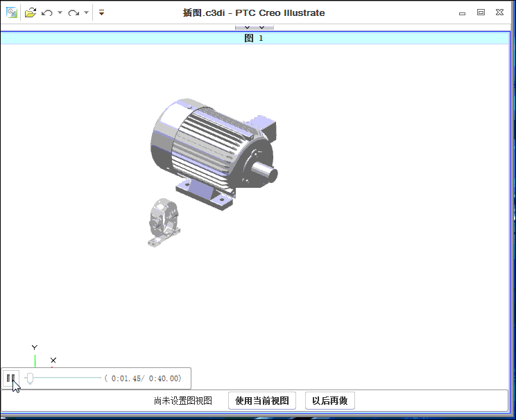Click the animation timeline slider handle
The height and width of the screenshot is (420, 516).
(30, 378)
